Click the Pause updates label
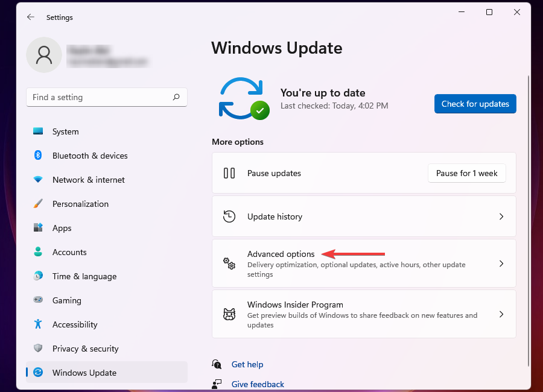 tap(274, 173)
